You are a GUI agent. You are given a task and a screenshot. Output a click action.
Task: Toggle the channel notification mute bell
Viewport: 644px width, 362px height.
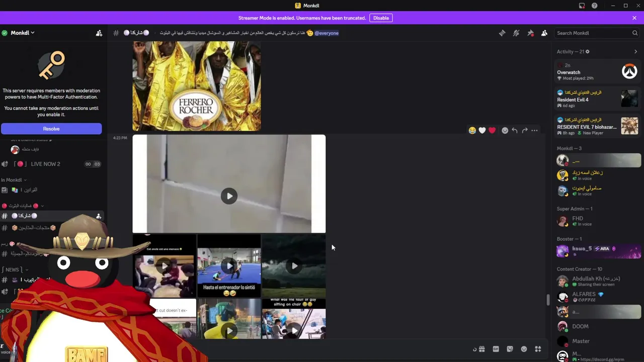tap(516, 33)
